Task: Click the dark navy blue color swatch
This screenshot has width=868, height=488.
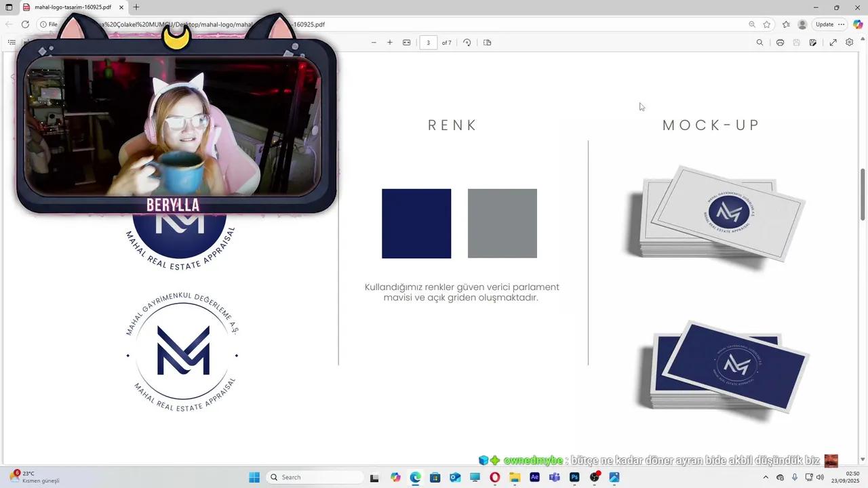Action: [416, 224]
